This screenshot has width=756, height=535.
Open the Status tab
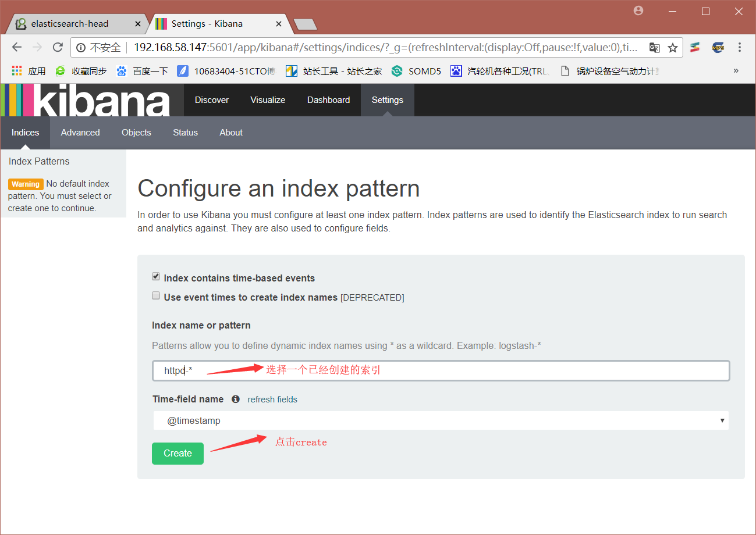pyautogui.click(x=186, y=133)
